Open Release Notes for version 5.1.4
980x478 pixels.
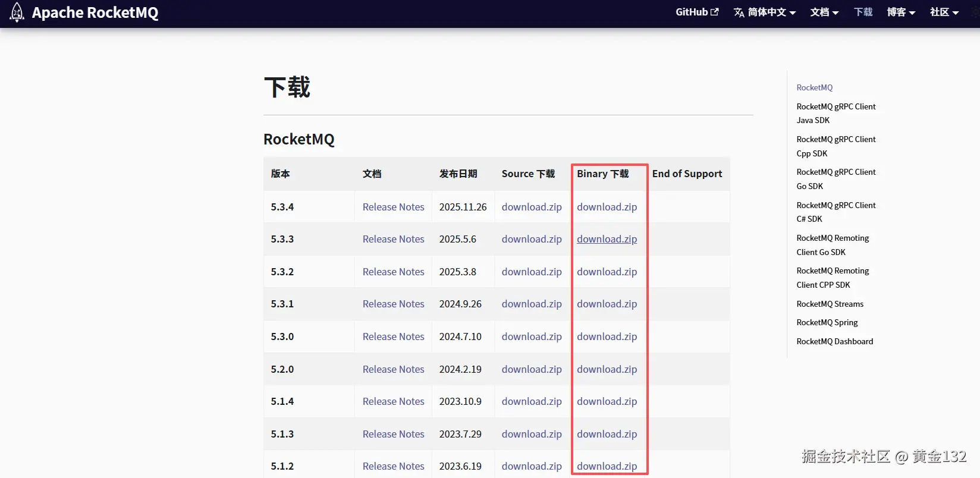pos(394,401)
